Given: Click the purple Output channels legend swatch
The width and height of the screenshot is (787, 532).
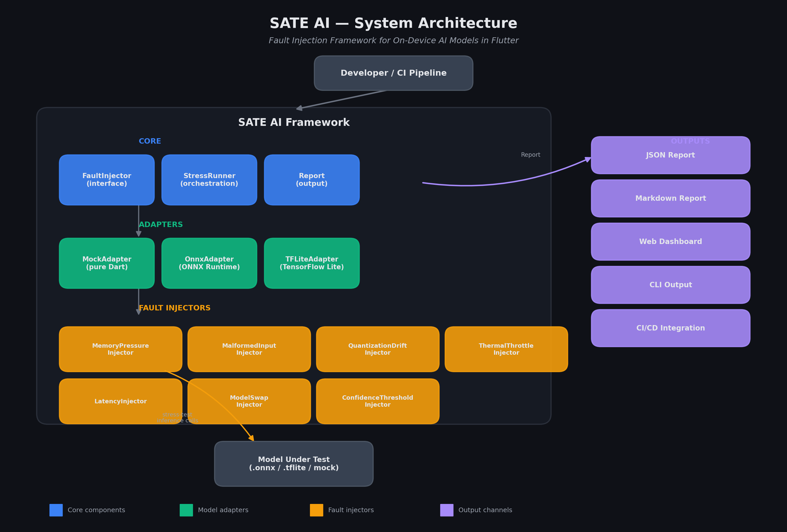Looking at the screenshot, I should click(x=447, y=510).
